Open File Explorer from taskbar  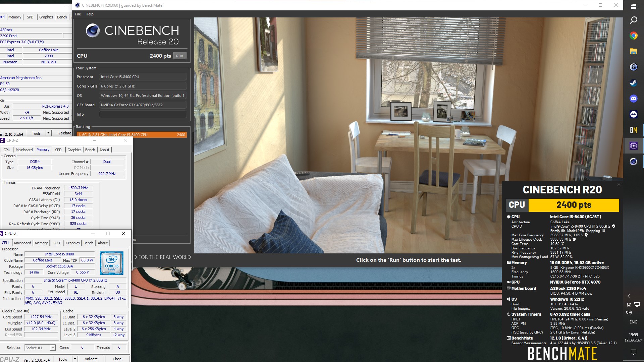click(x=633, y=51)
